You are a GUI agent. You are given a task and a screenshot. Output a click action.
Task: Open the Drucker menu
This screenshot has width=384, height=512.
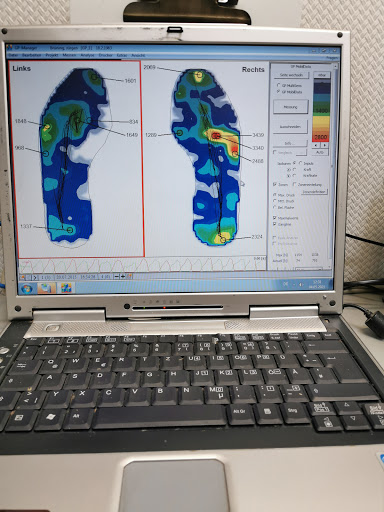[105, 55]
